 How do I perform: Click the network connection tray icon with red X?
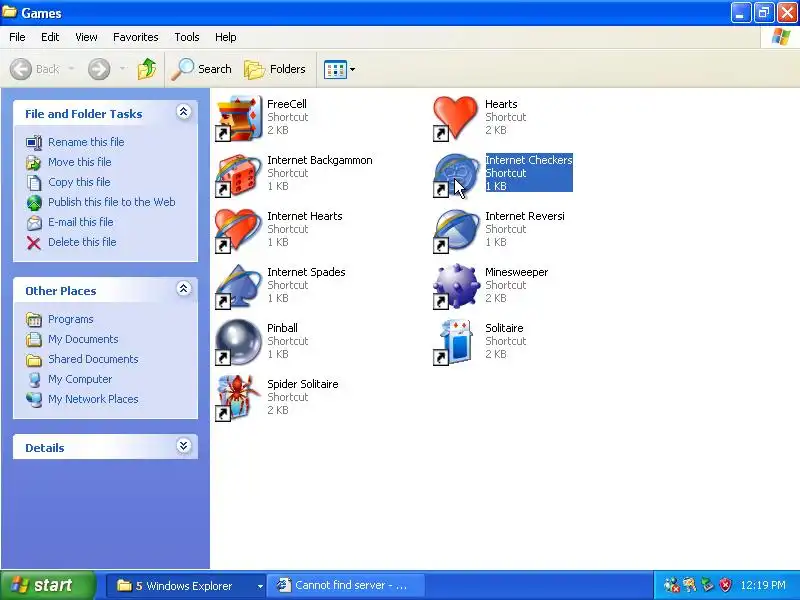pyautogui.click(x=671, y=585)
